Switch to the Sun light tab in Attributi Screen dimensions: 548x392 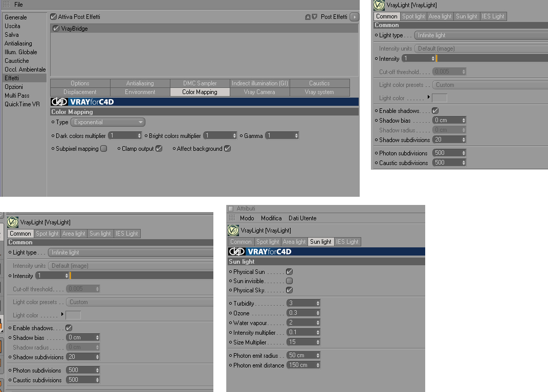pos(320,242)
